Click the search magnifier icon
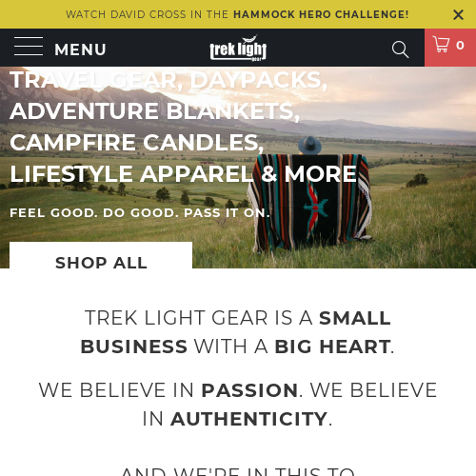 pyautogui.click(x=400, y=50)
